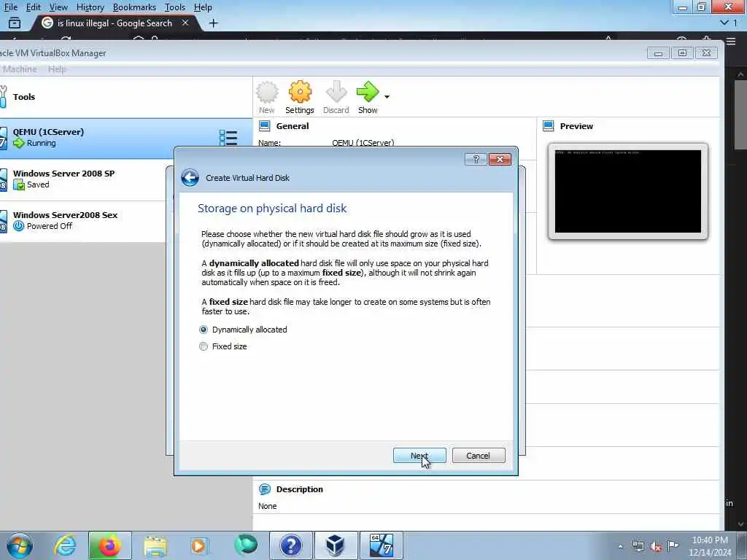Show hidden system tray icons arrow
The height and width of the screenshot is (560, 747).
tap(620, 546)
